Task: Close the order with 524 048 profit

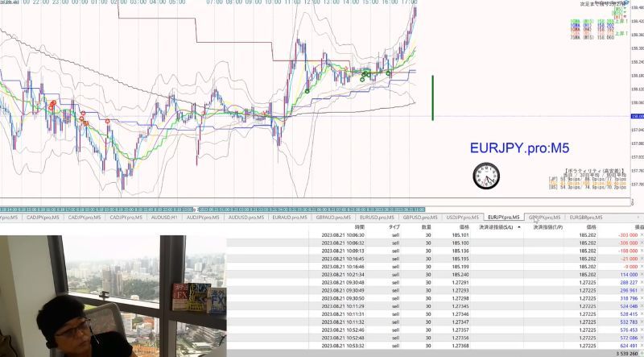Action: pos(642,306)
